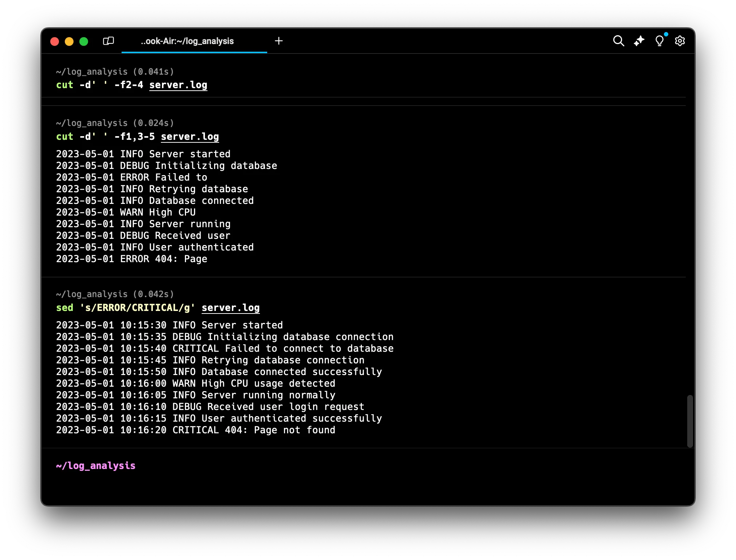Click server.log in cut -f2-4 command
Viewport: 736px width, 560px height.
[x=178, y=85]
